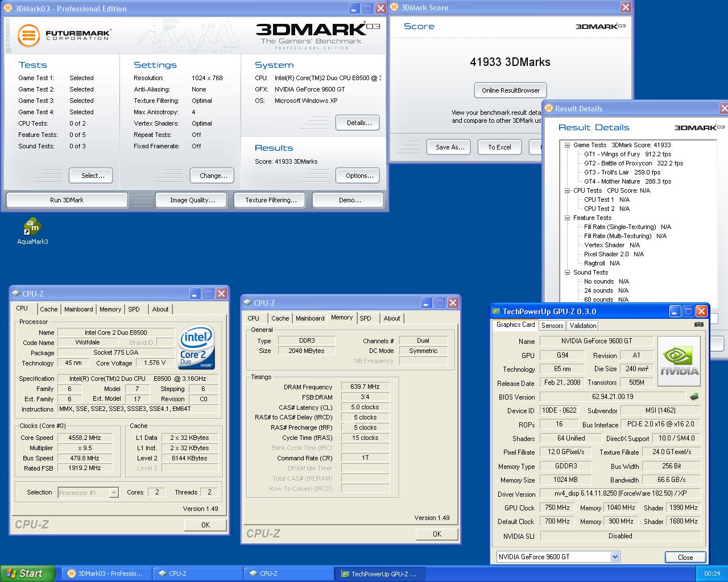Click the Texture Filtering button
This screenshot has height=582, width=728.
click(x=271, y=200)
